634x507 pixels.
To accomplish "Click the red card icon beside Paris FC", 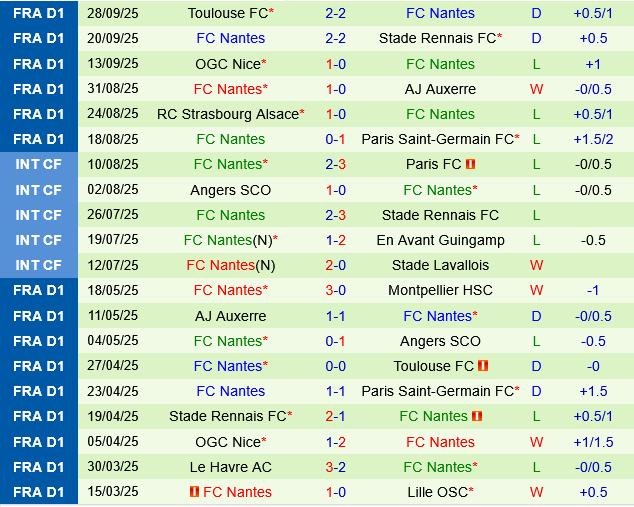I will point(471,164).
